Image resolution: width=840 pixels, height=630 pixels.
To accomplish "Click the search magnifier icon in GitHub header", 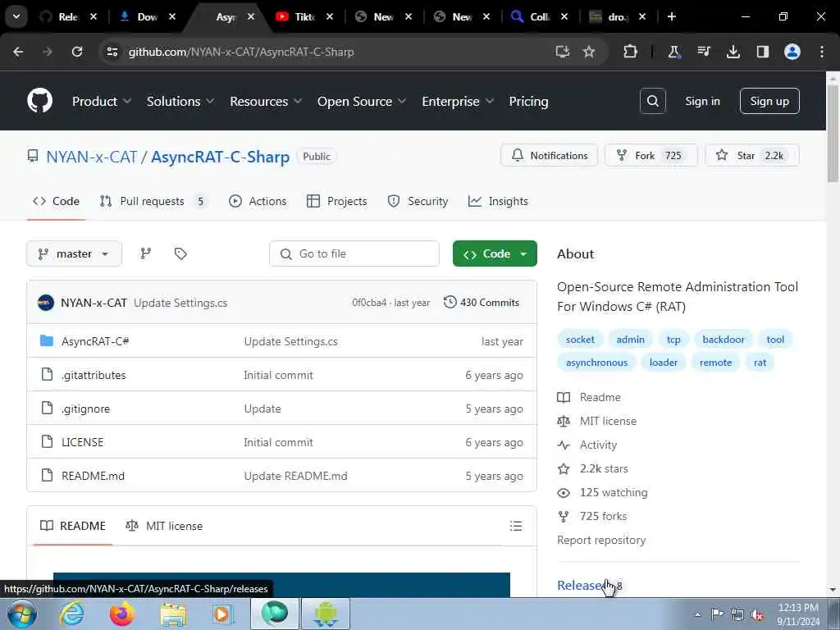I will 652,101.
